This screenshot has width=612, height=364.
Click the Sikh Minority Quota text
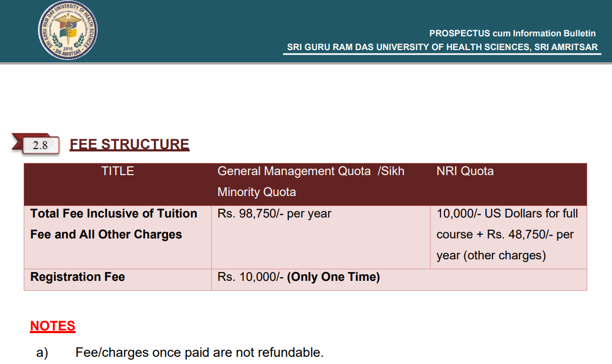point(257,192)
